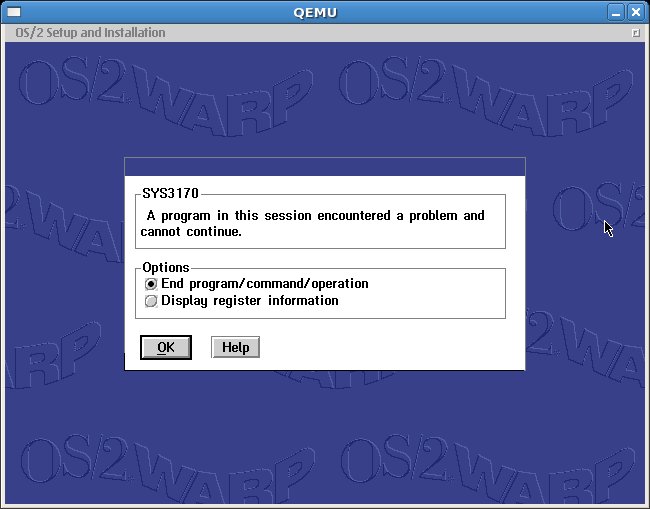This screenshot has width=650, height=509.
Task: Open the QEMU window menu icon
Action: (x=14, y=12)
